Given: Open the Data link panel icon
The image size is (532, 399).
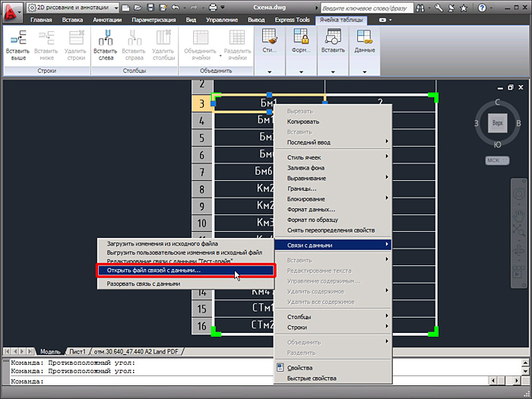Looking at the screenshot, I should 364,36.
